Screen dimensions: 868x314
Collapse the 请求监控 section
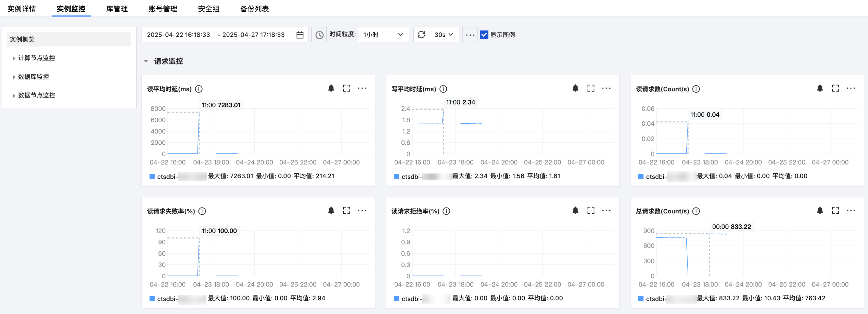click(x=146, y=61)
